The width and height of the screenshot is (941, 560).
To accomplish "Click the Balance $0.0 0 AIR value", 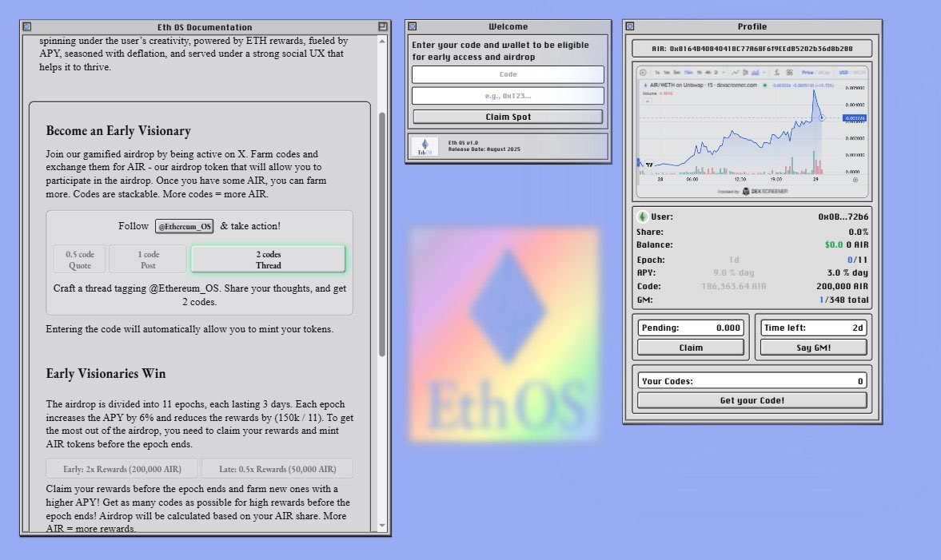I will pos(846,244).
